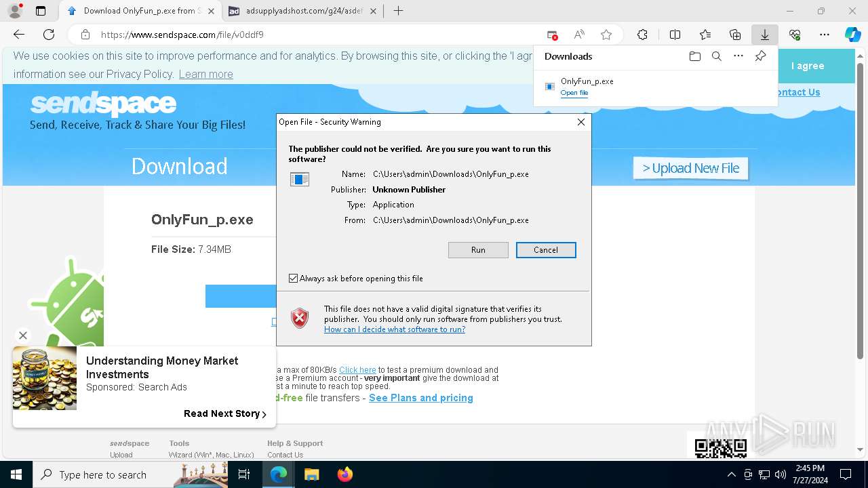868x488 pixels.
Task: Open See Plans and pricing link
Action: (x=421, y=398)
